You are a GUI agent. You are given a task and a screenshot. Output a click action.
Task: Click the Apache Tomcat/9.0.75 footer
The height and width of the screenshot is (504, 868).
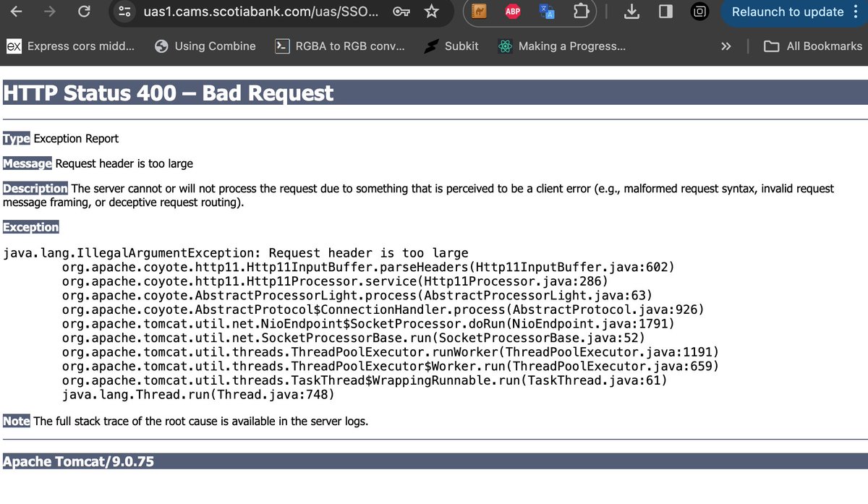tap(78, 461)
